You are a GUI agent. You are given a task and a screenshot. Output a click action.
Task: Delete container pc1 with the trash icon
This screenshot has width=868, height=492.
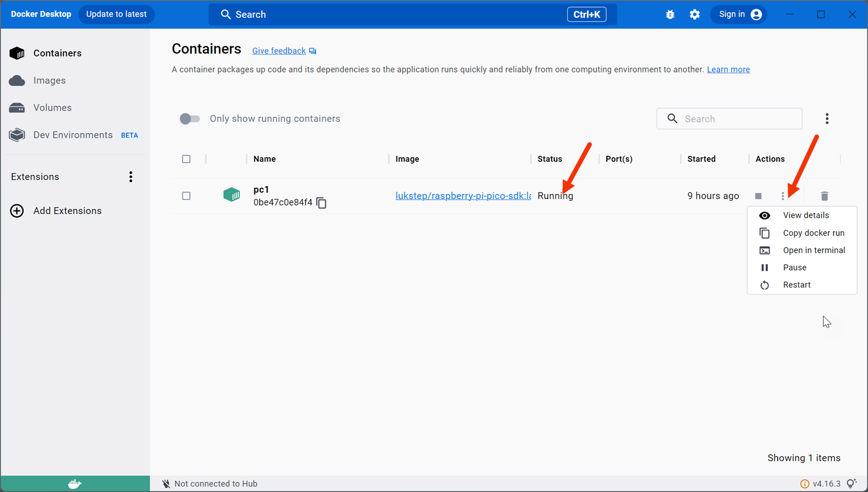pos(824,196)
